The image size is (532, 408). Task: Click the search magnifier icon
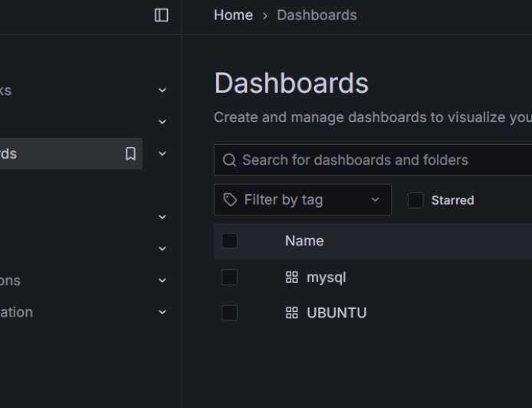[x=229, y=160]
